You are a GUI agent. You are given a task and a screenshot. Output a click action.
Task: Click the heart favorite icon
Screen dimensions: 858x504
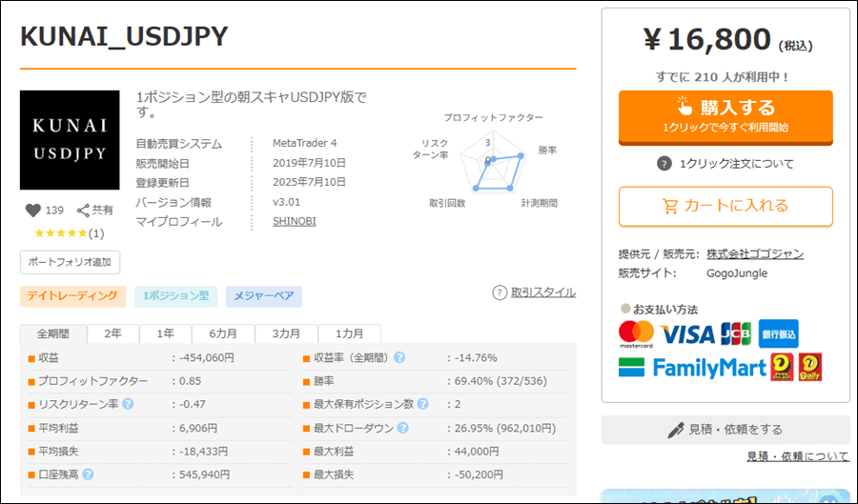[32, 211]
